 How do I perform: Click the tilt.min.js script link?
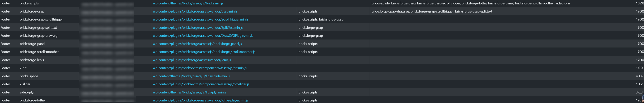pyautogui.click(x=200, y=68)
